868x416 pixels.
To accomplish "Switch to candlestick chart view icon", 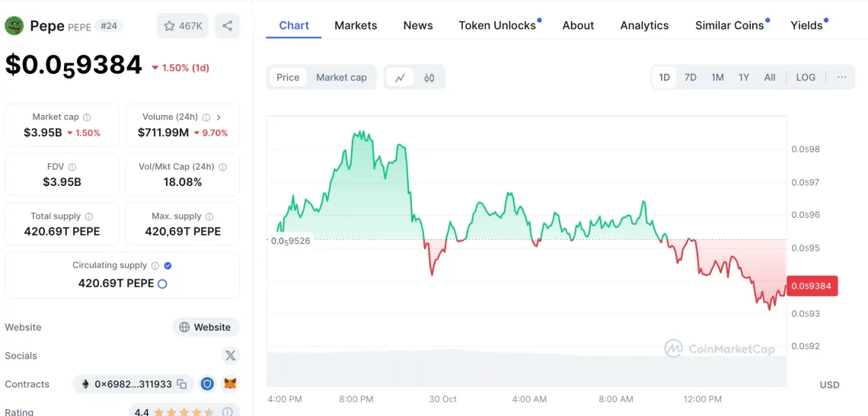I will click(429, 78).
